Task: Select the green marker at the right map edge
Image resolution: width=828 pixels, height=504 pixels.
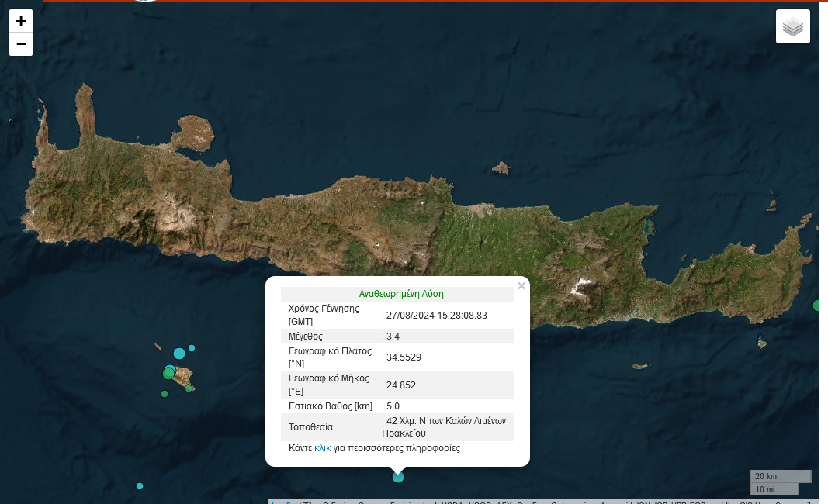Action: click(817, 306)
